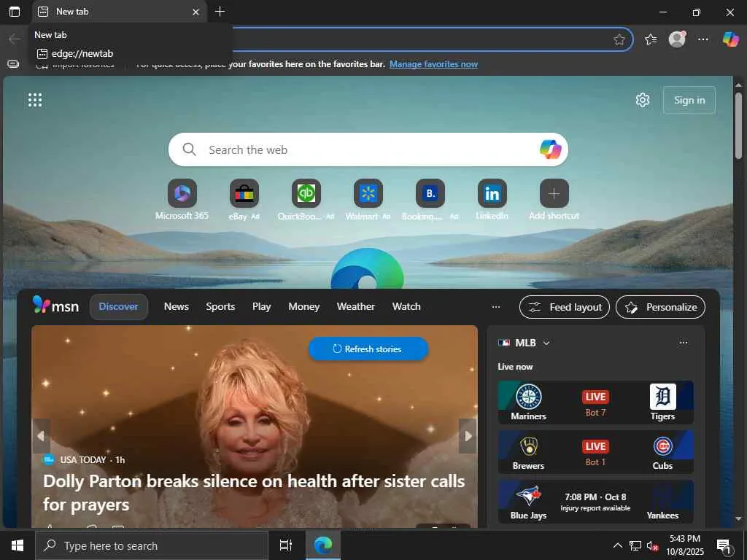Image resolution: width=747 pixels, height=560 pixels.
Task: Open page settings gear icon
Action: (642, 100)
